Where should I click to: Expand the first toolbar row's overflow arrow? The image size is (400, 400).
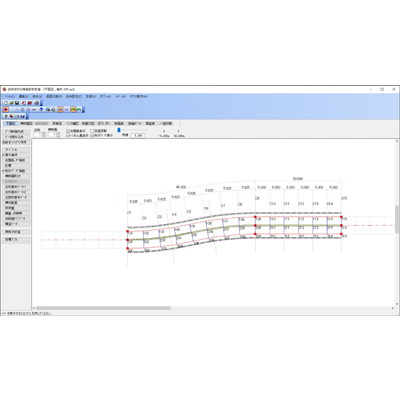(41, 103)
